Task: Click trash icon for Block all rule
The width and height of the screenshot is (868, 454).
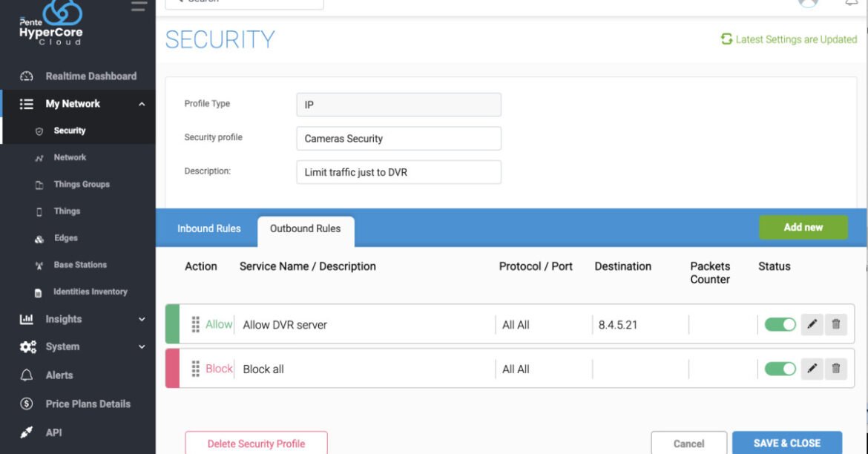Action: (836, 369)
